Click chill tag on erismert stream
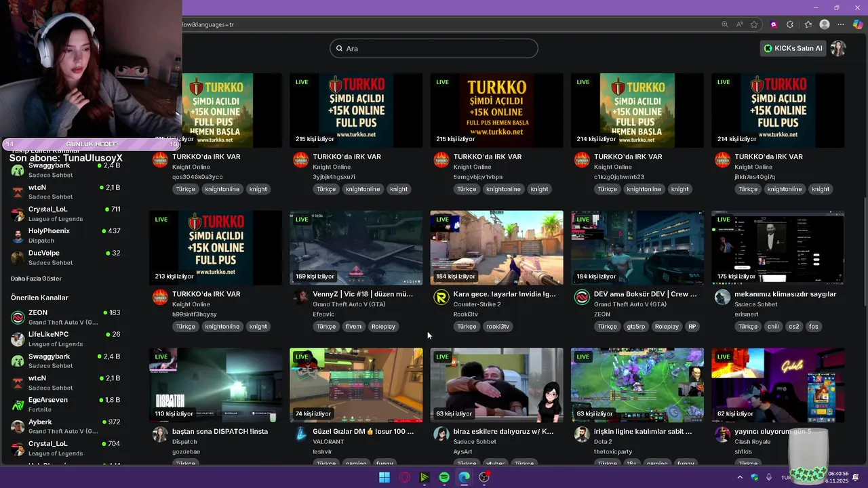 pyautogui.click(x=773, y=327)
